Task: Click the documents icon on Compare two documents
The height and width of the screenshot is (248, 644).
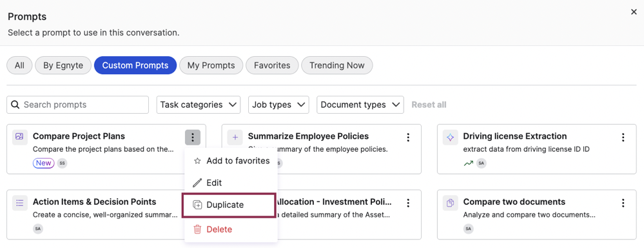Action: (x=450, y=203)
